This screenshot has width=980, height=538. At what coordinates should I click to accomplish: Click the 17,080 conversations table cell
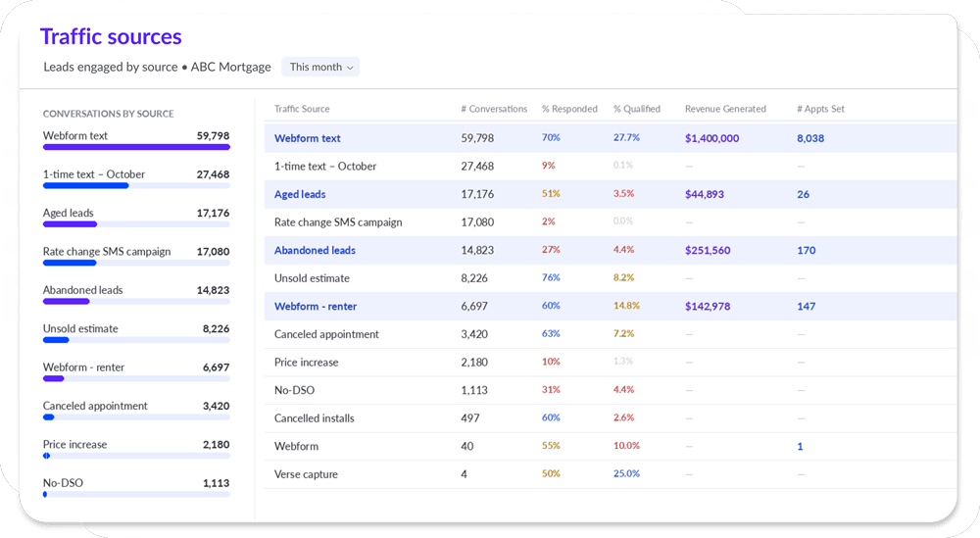tap(477, 221)
